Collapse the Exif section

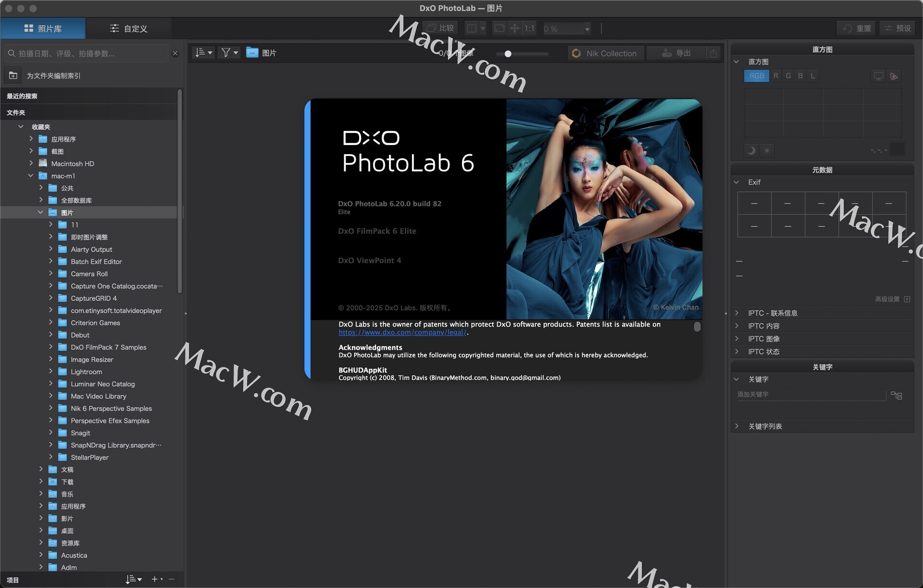click(x=736, y=182)
